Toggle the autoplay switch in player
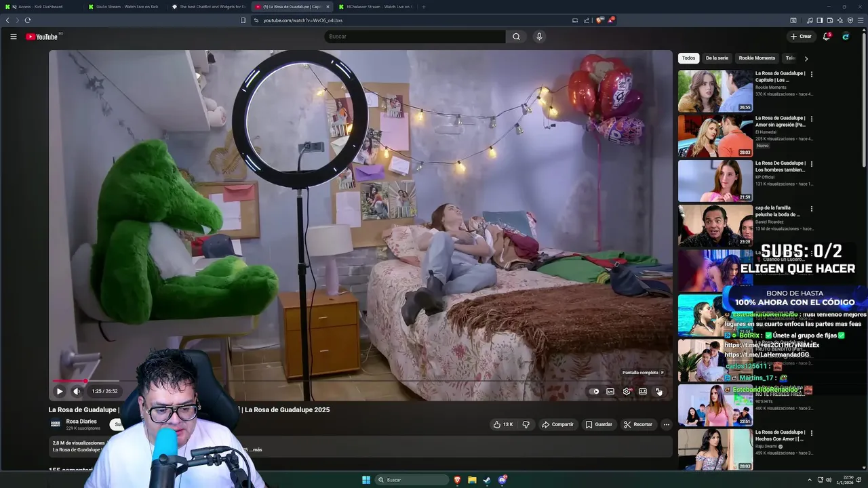Image resolution: width=868 pixels, height=488 pixels. 595,391
